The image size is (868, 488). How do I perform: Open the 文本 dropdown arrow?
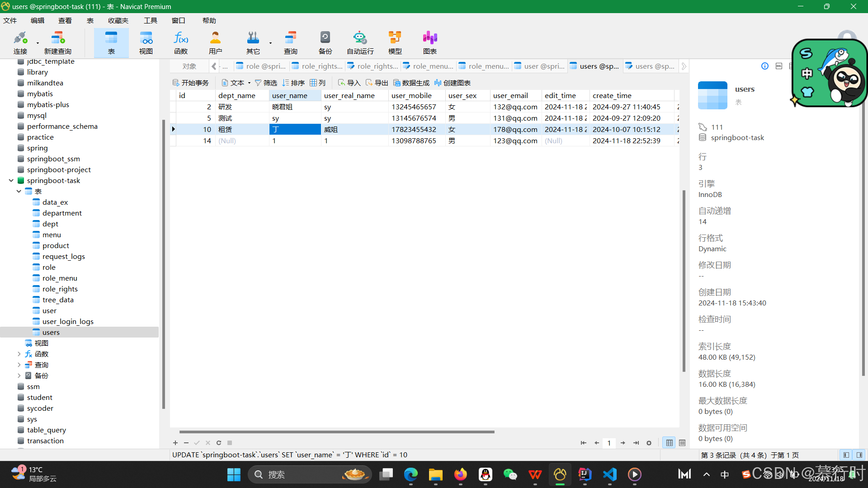click(x=249, y=83)
